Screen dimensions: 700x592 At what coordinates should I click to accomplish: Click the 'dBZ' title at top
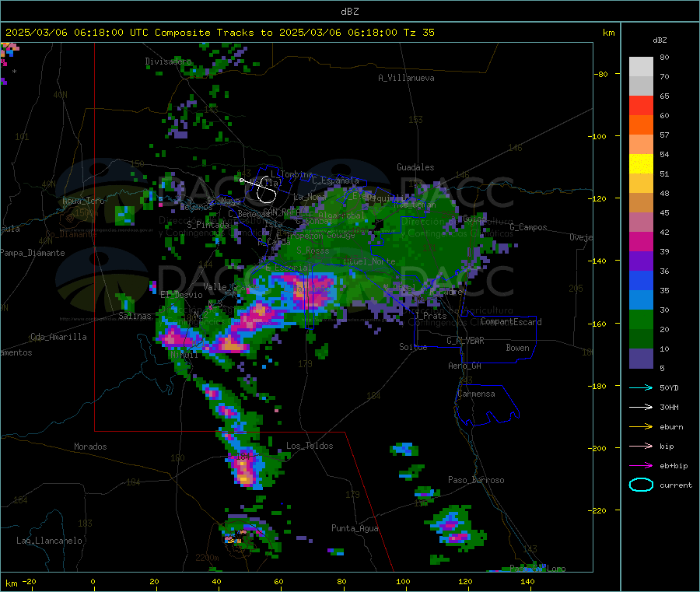click(349, 11)
